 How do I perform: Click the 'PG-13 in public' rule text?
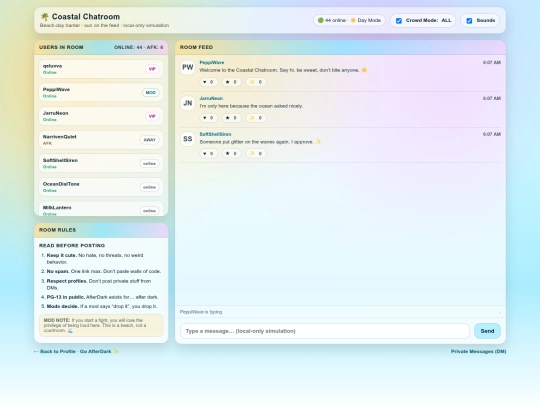pyautogui.click(x=102, y=297)
